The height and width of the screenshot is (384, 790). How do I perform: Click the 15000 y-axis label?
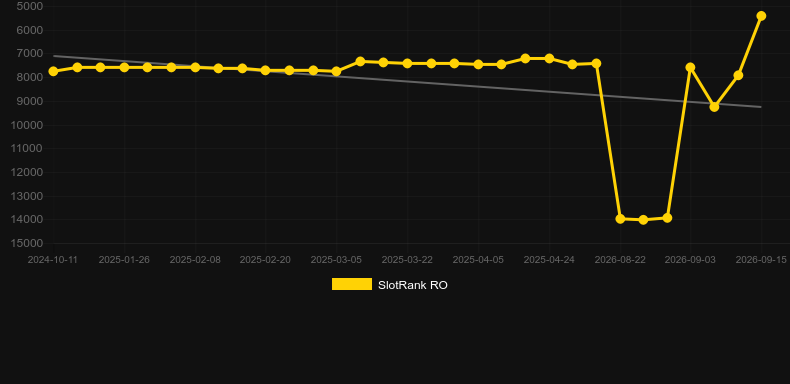(x=27, y=243)
